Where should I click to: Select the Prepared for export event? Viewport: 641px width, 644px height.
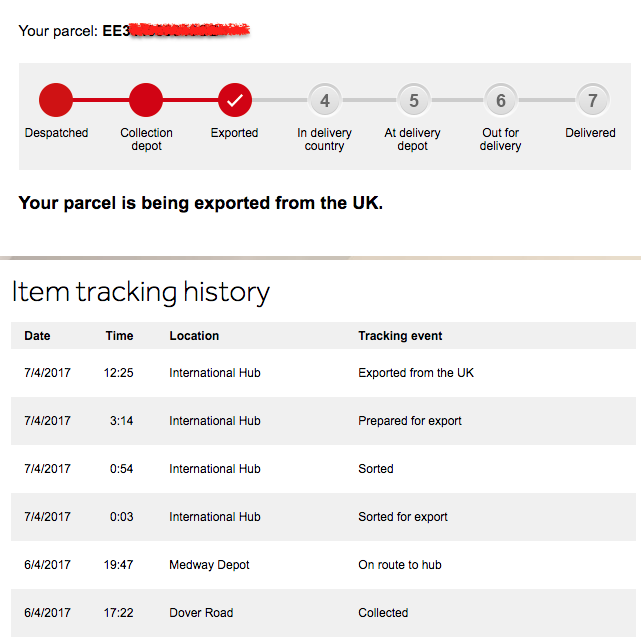point(410,421)
